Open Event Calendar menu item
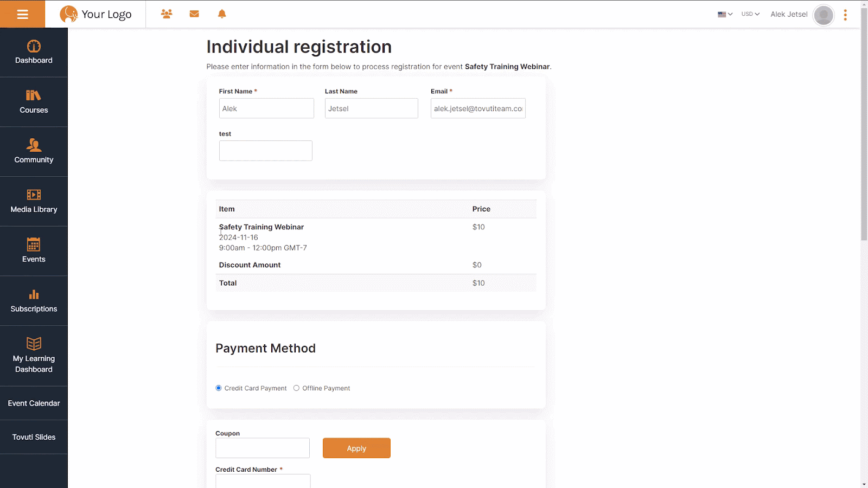The image size is (868, 488). pos(34,403)
